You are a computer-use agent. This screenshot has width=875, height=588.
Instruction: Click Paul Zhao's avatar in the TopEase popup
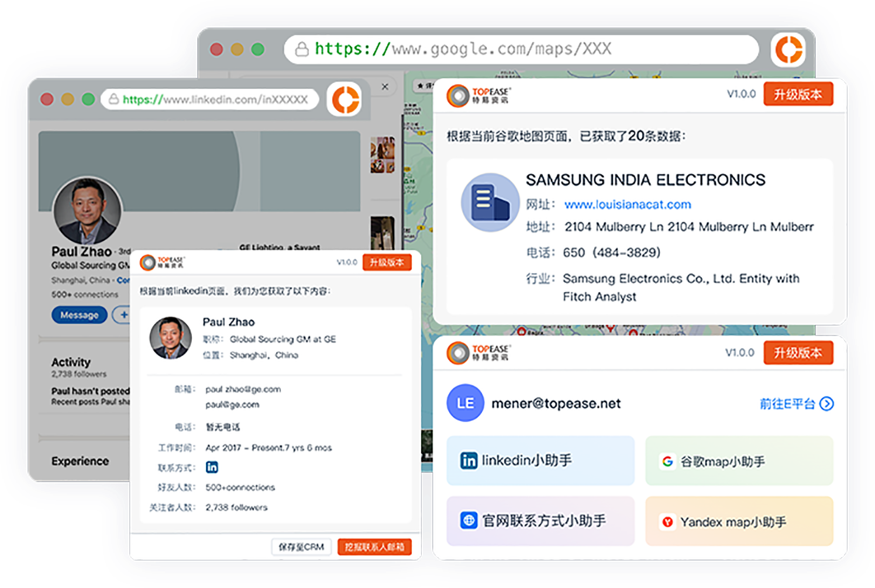coord(170,337)
